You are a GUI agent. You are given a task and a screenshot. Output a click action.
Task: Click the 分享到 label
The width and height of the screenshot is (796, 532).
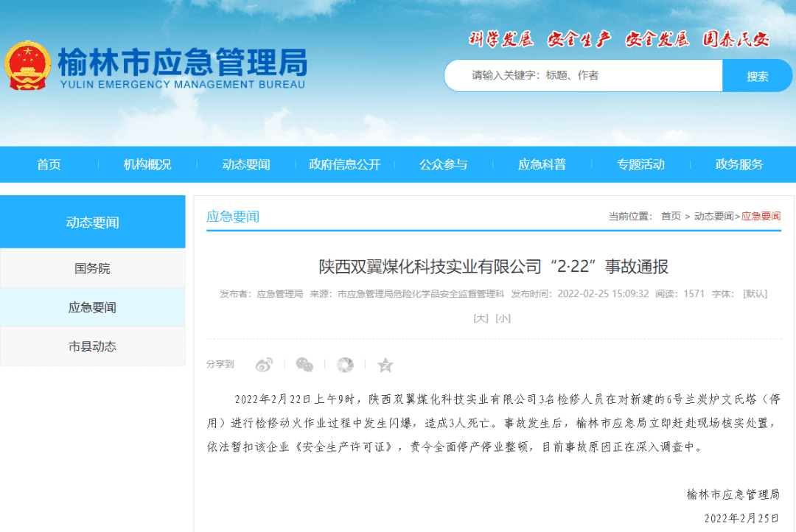(x=220, y=364)
